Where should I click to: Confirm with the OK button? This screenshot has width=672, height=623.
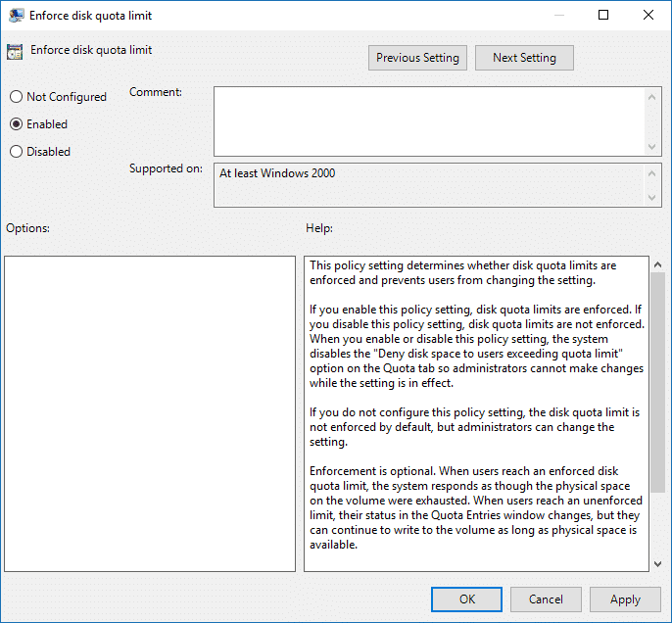coord(466,599)
